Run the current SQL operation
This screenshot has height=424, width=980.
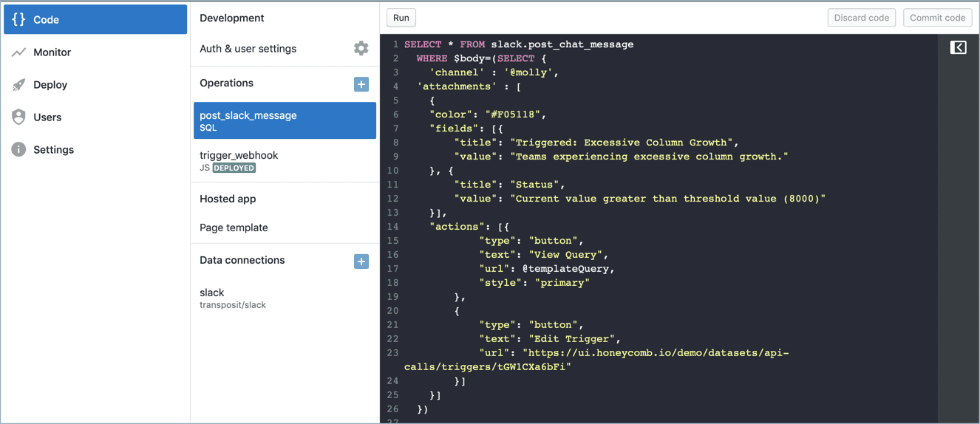[401, 18]
